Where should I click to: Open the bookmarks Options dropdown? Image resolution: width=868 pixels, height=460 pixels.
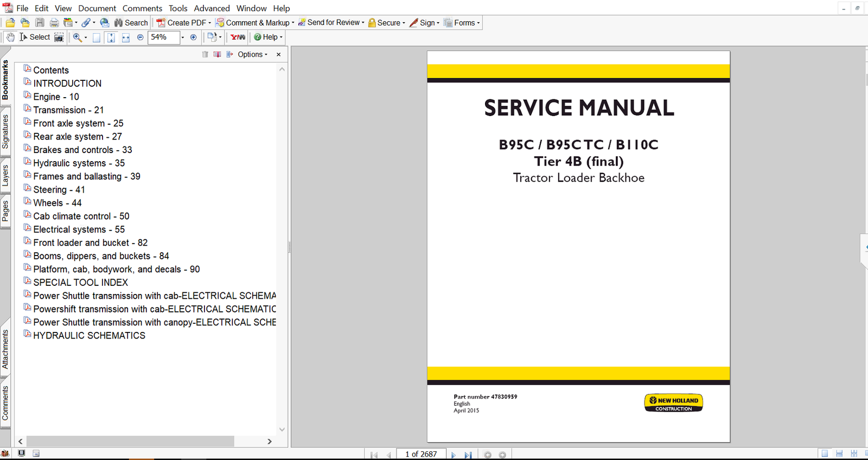(252, 54)
